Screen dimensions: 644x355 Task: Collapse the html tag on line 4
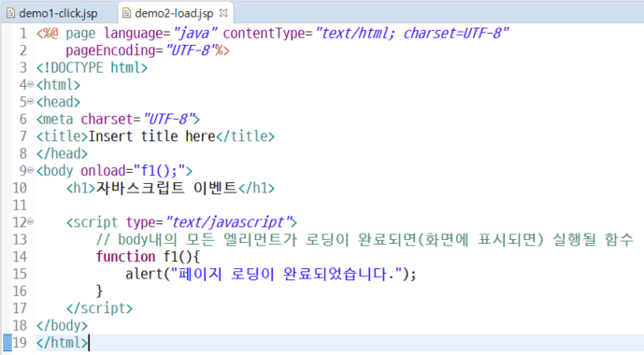coord(30,84)
